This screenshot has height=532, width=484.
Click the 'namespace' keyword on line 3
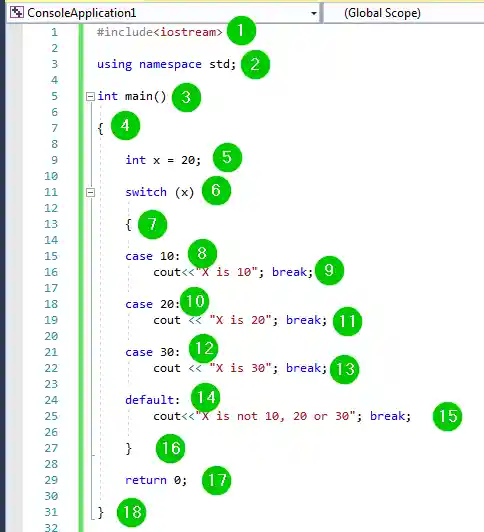(x=170, y=64)
